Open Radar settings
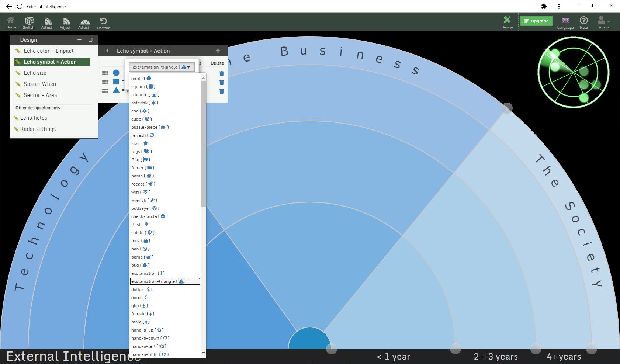 (38, 129)
